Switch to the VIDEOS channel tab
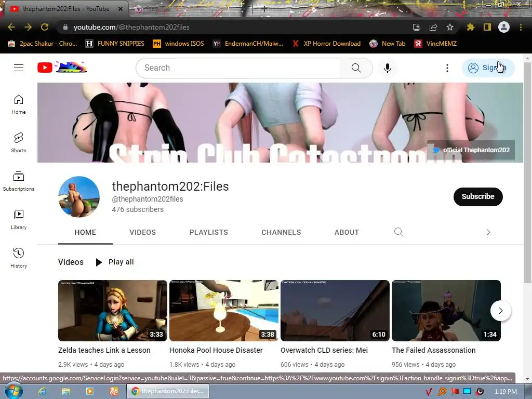 point(142,232)
